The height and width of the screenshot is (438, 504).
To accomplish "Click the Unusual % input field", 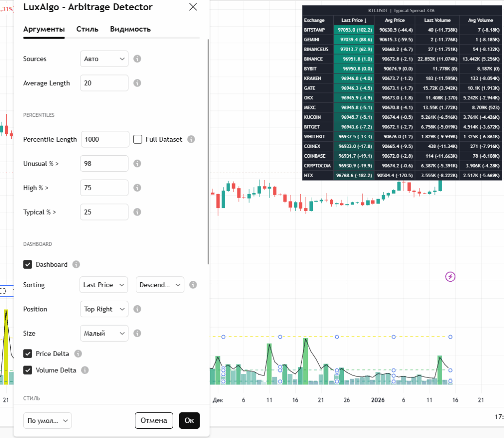I will tap(104, 164).
